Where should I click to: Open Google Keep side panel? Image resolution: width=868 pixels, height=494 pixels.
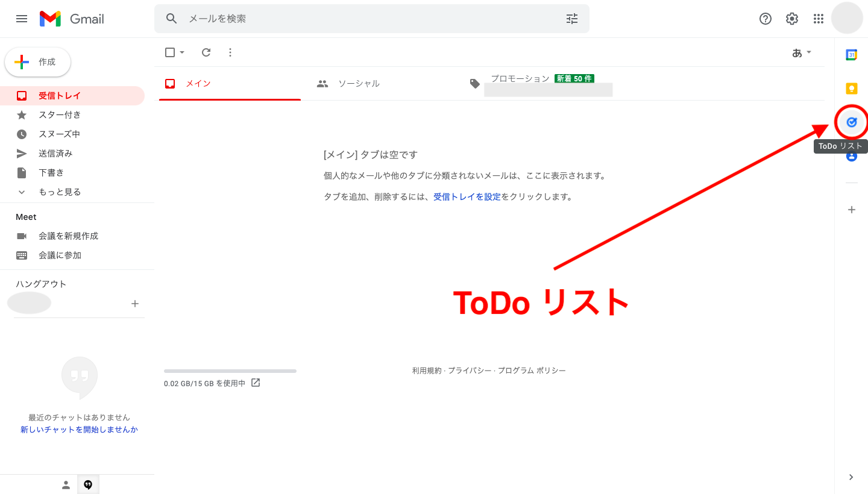(x=851, y=89)
